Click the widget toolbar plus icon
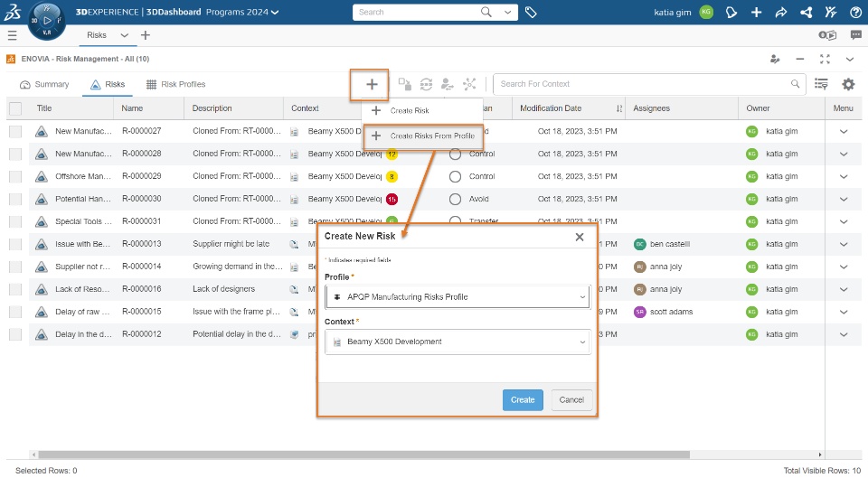868x487 pixels. pyautogui.click(x=372, y=85)
